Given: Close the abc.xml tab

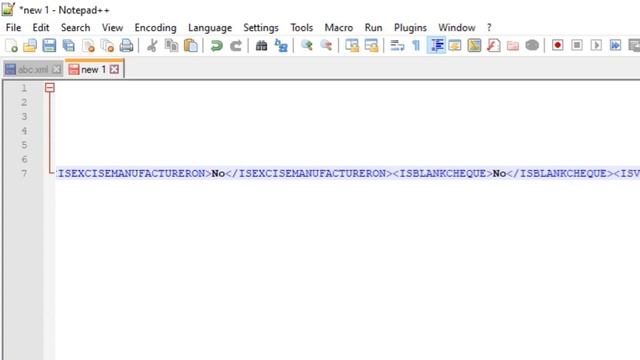Looking at the screenshot, I should point(57,70).
